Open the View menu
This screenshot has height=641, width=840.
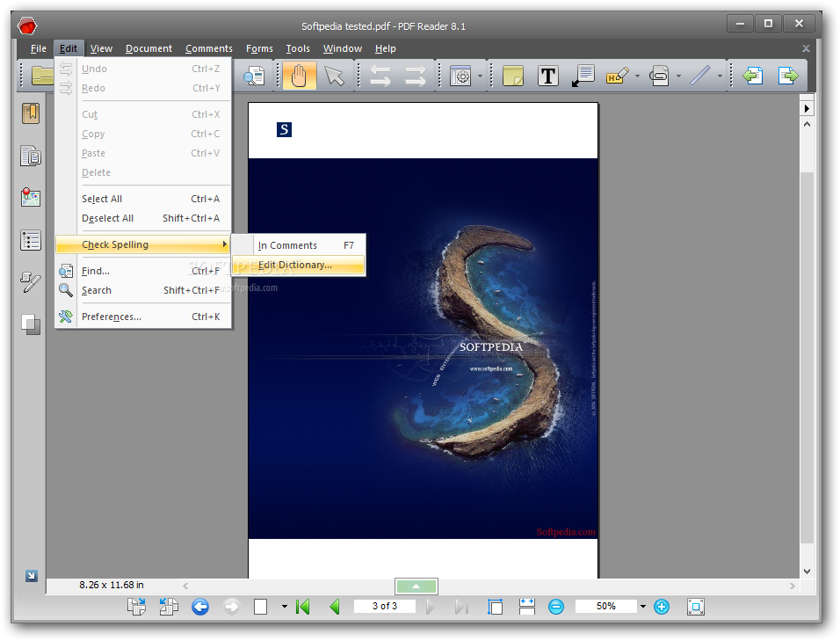[101, 48]
